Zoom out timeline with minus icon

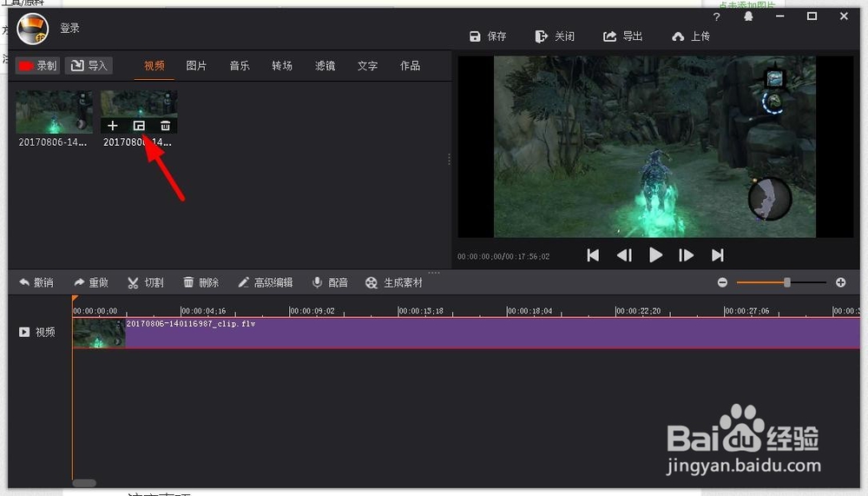tap(722, 282)
